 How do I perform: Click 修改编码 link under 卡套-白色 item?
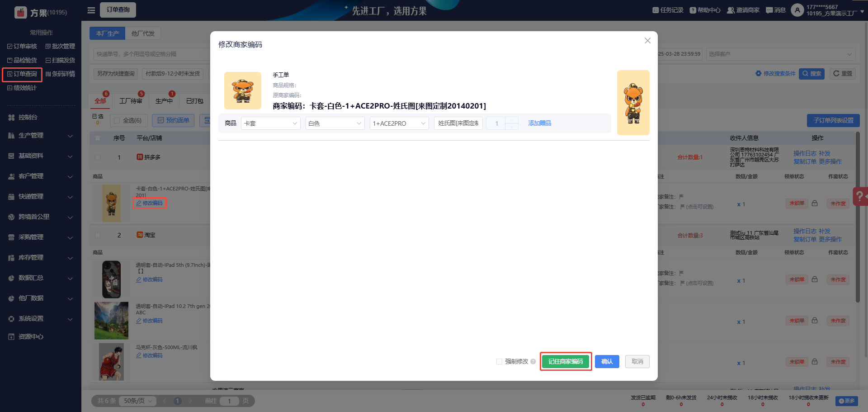[x=150, y=203]
